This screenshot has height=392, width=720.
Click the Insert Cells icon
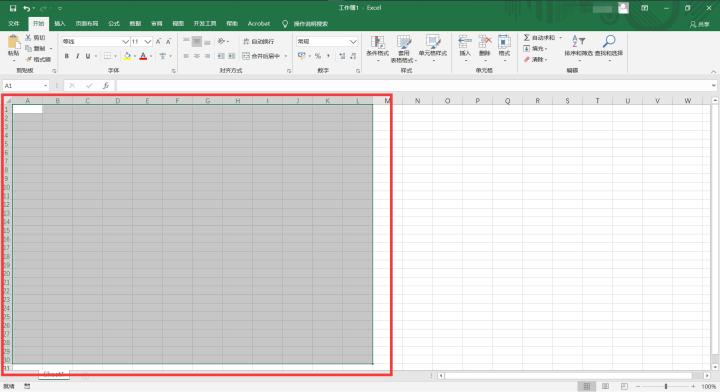[465, 42]
